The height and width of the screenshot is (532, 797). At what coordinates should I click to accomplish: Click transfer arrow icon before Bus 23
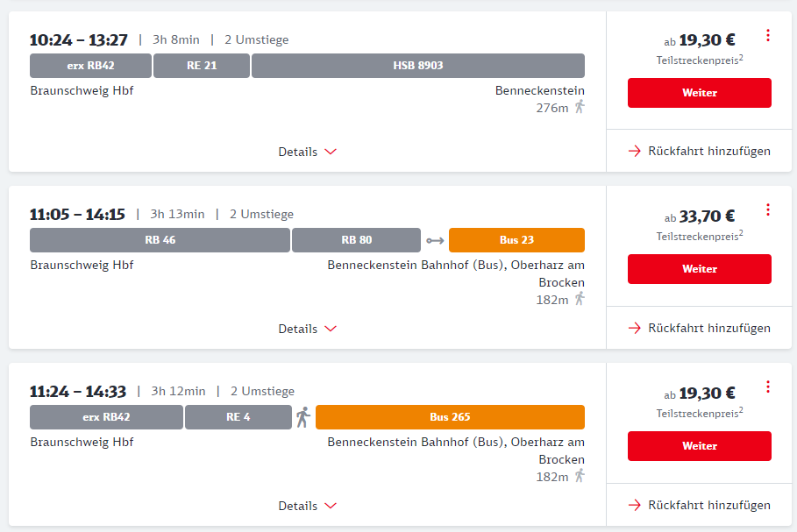click(x=435, y=240)
